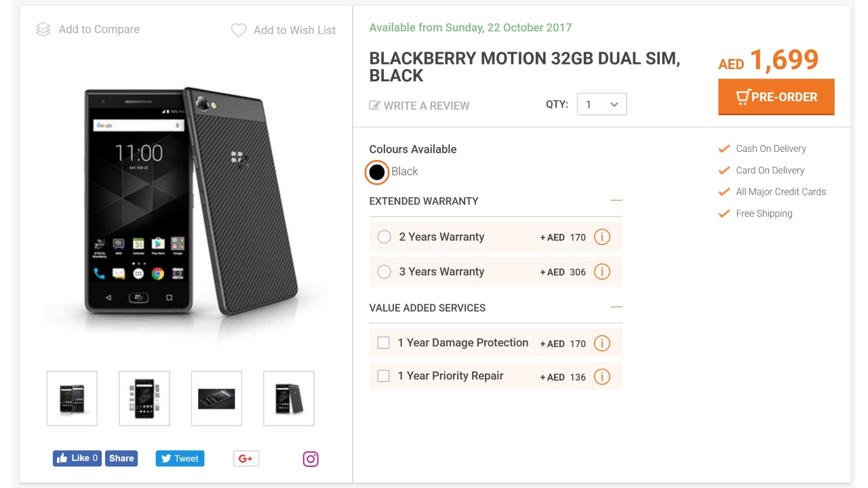This screenshot has width=868, height=488.
Task: Choose the Black colour swatch
Action: (x=377, y=172)
